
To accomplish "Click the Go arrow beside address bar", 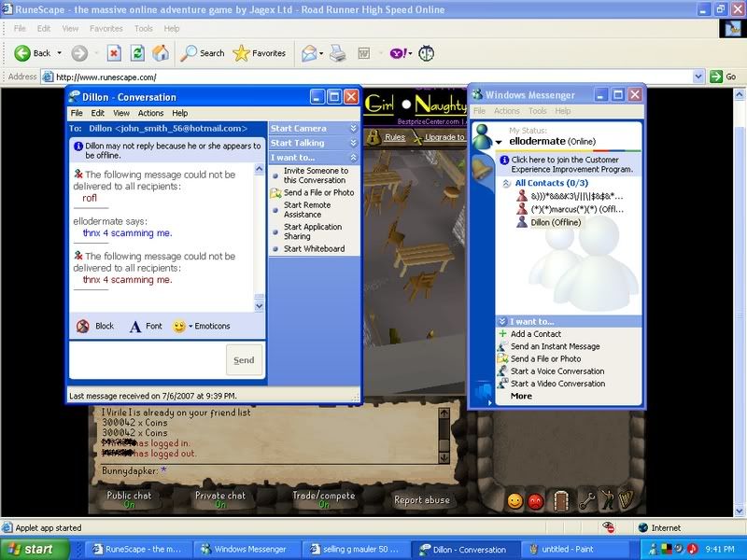I will tap(716, 77).
